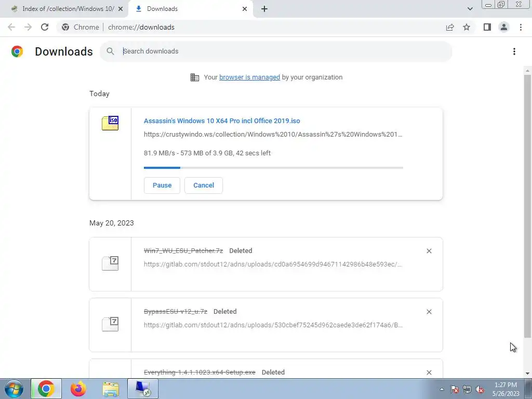
Task: Click the BypassESU gitlab source URL
Action: (x=273, y=325)
